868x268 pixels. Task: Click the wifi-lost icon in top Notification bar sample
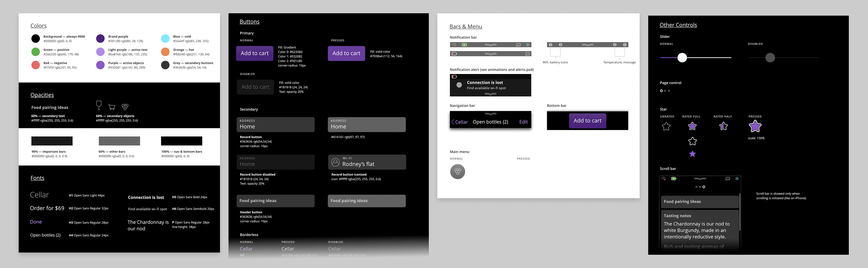tap(454, 45)
